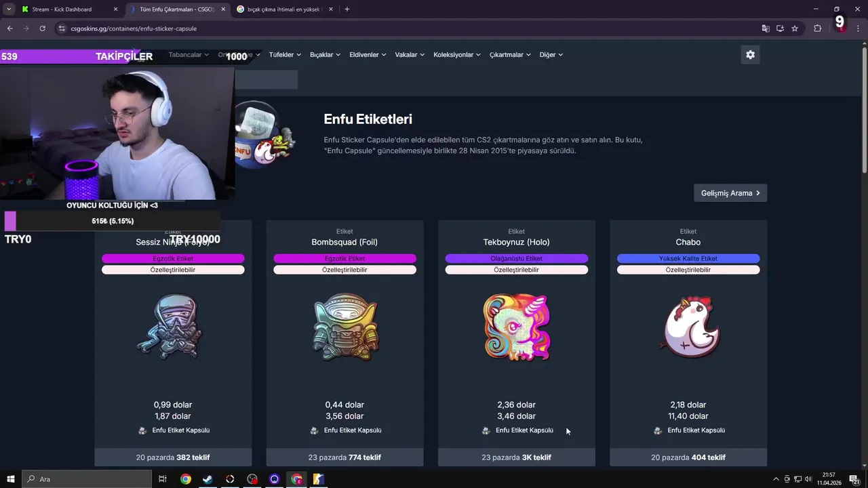Open Enfu Etiket Kapsülü link under Chabo
The width and height of the screenshot is (868, 488).
pyautogui.click(x=696, y=430)
